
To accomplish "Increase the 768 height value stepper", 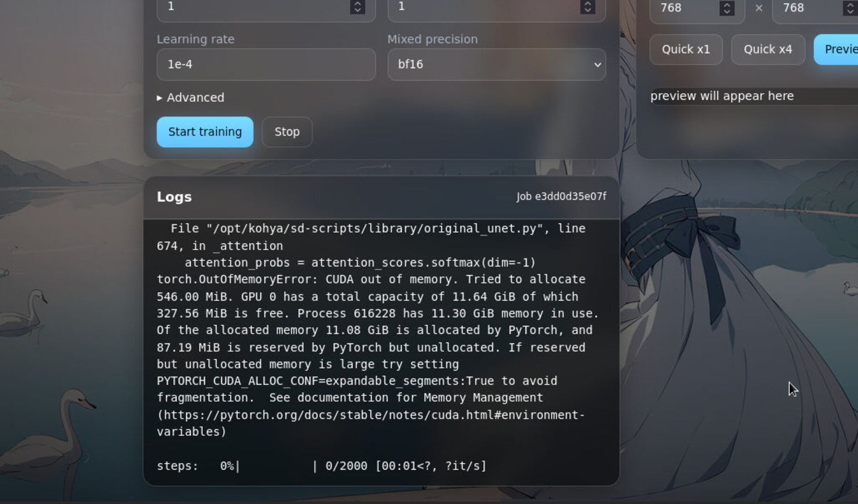I will (x=851, y=5).
